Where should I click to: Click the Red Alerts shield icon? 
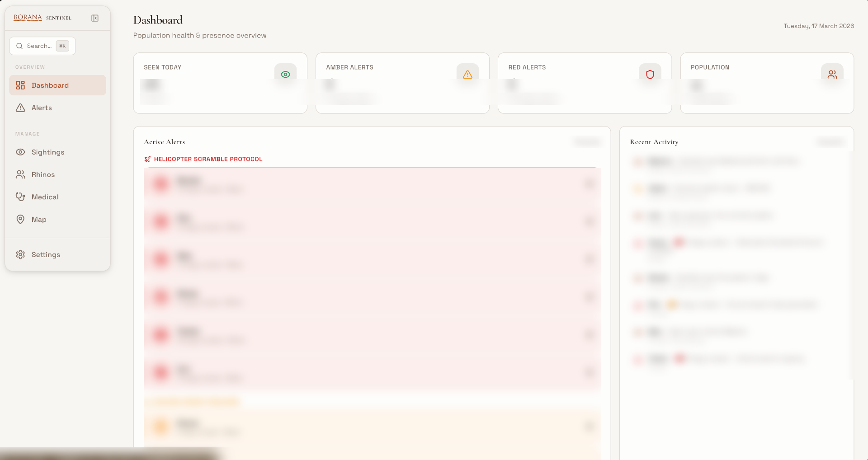click(650, 74)
